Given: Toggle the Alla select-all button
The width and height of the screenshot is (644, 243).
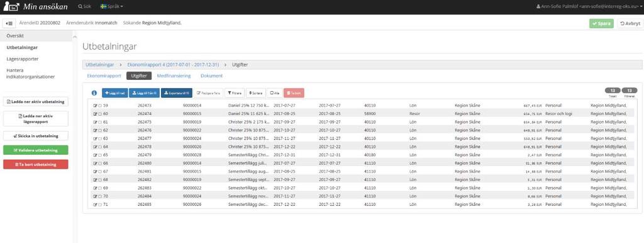Looking at the screenshot, I should (x=274, y=93).
